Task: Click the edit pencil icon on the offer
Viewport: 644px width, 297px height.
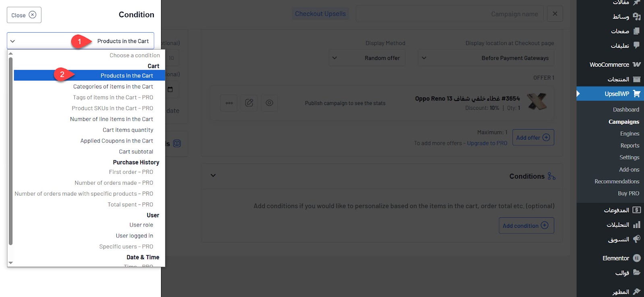Action: [249, 103]
